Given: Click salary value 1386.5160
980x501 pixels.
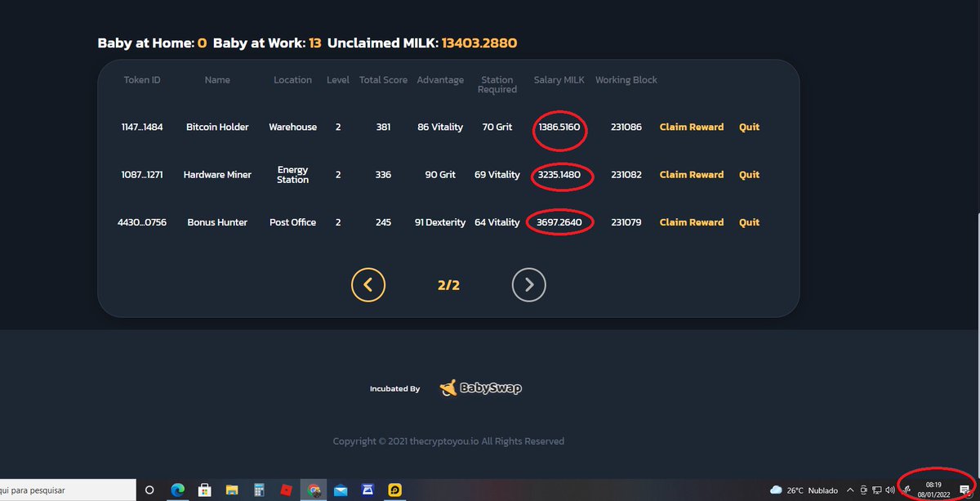Looking at the screenshot, I should point(559,127).
